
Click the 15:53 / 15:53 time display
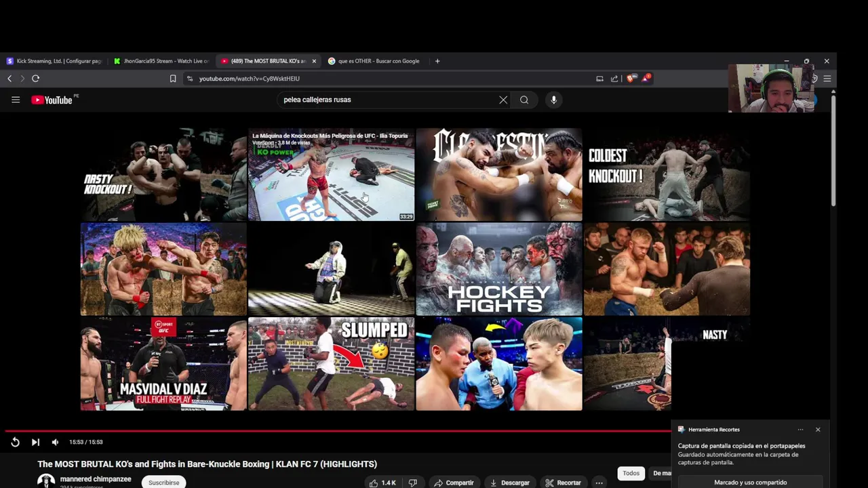pyautogui.click(x=86, y=442)
